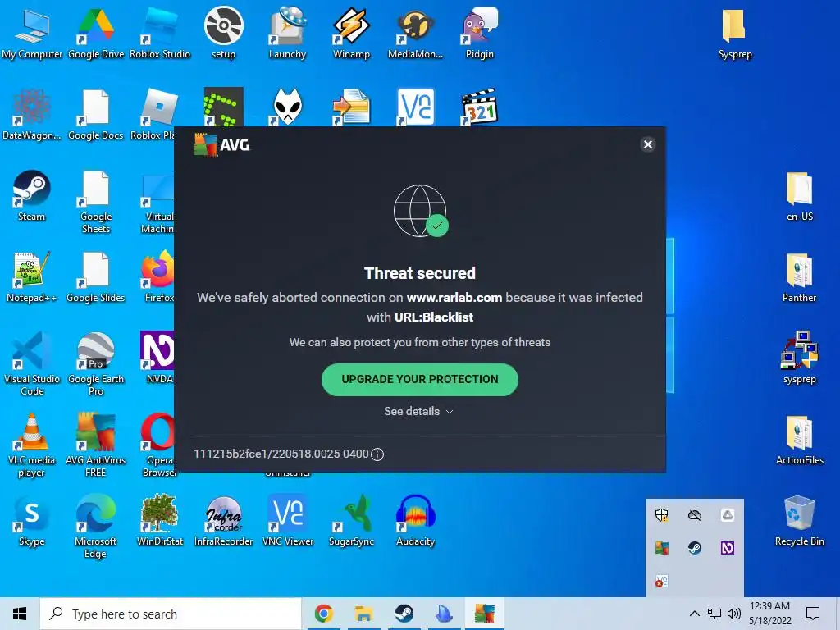Open the foobar2000 alien-head desktop icon
This screenshot has height=630, width=840.
coord(288,107)
